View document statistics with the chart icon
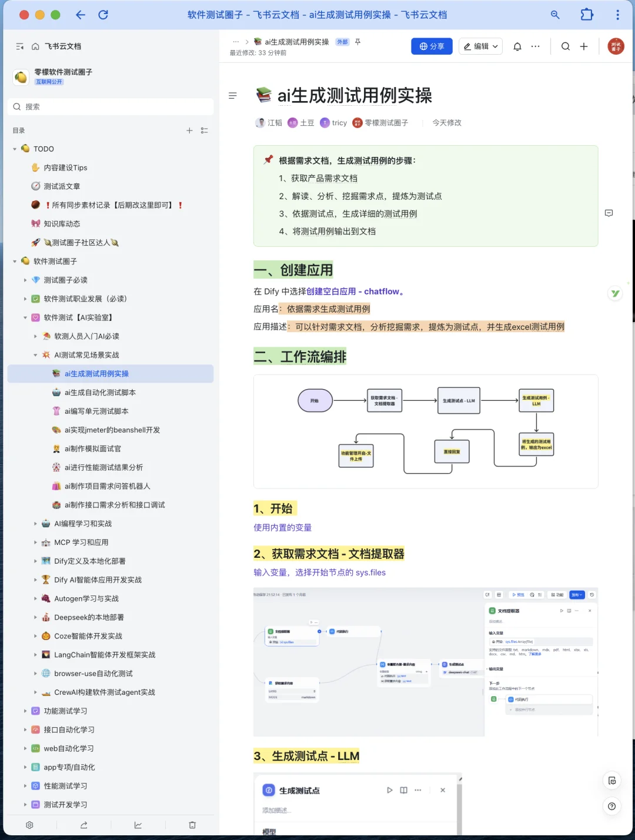Screen dimensions: 635x840 138,825
